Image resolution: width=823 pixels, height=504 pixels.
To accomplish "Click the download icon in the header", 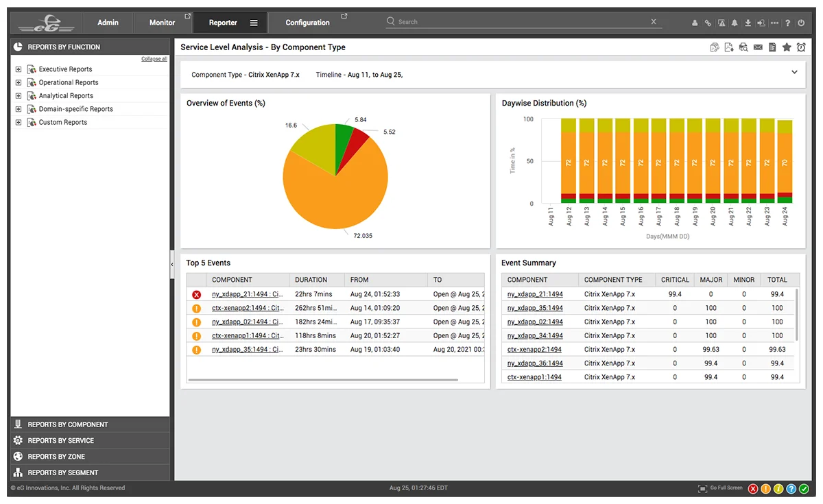I will pyautogui.click(x=748, y=23).
